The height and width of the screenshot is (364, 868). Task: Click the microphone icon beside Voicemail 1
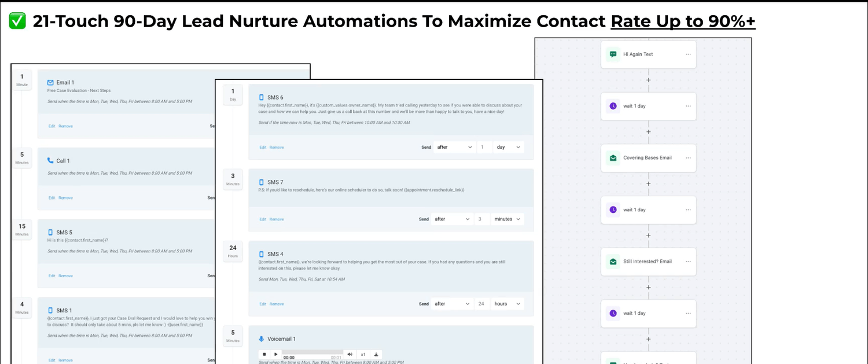point(261,339)
